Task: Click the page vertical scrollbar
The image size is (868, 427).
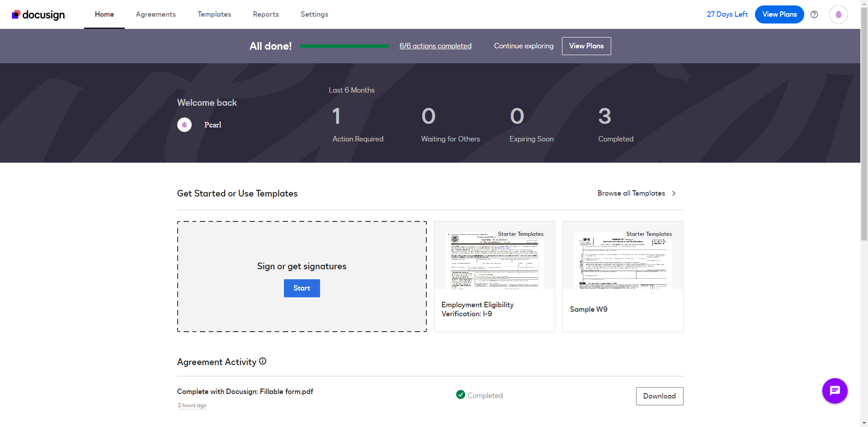Action: tap(864, 124)
